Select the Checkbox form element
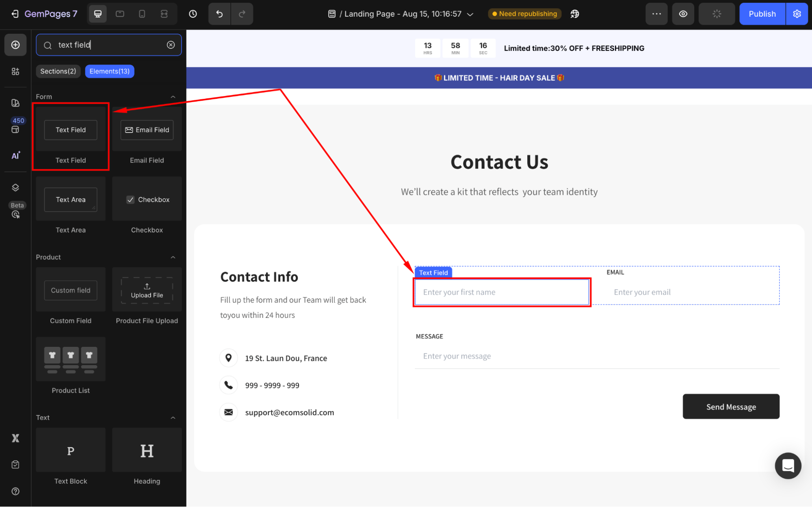This screenshot has height=507, width=812. [147, 199]
